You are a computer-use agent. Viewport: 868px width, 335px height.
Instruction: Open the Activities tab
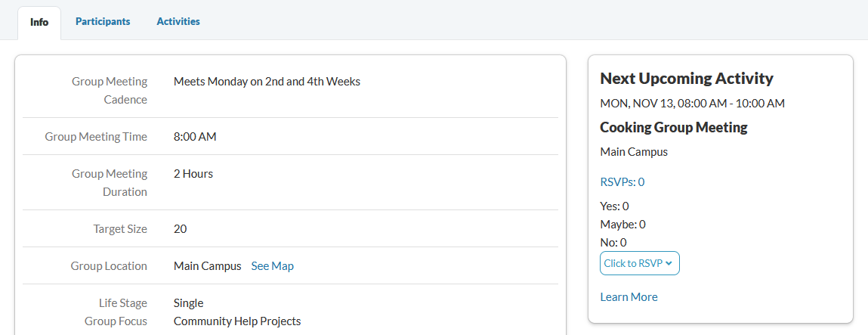click(178, 22)
